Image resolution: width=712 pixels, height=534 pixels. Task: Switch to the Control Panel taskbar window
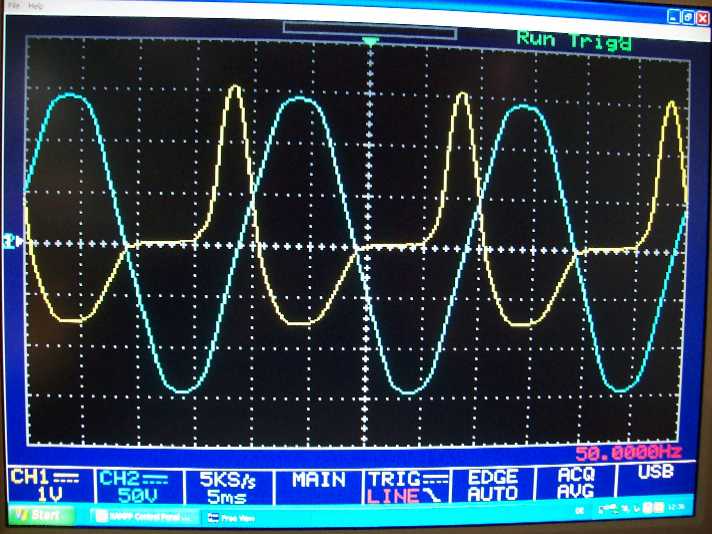143,517
